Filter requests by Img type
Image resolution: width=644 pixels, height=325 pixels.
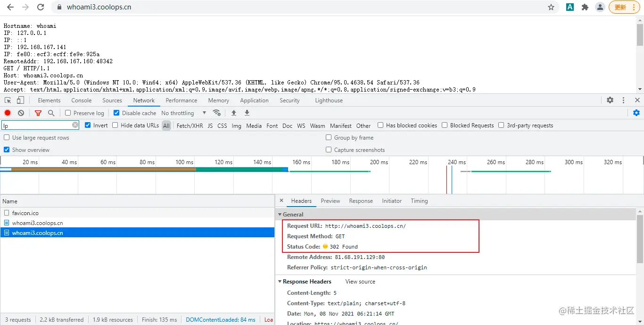[x=236, y=125]
